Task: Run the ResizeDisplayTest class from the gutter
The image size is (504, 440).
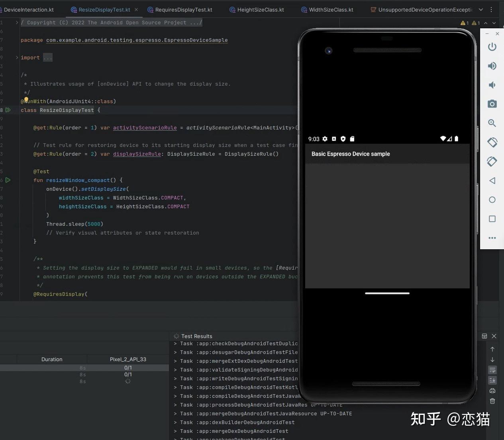Action: click(x=8, y=110)
